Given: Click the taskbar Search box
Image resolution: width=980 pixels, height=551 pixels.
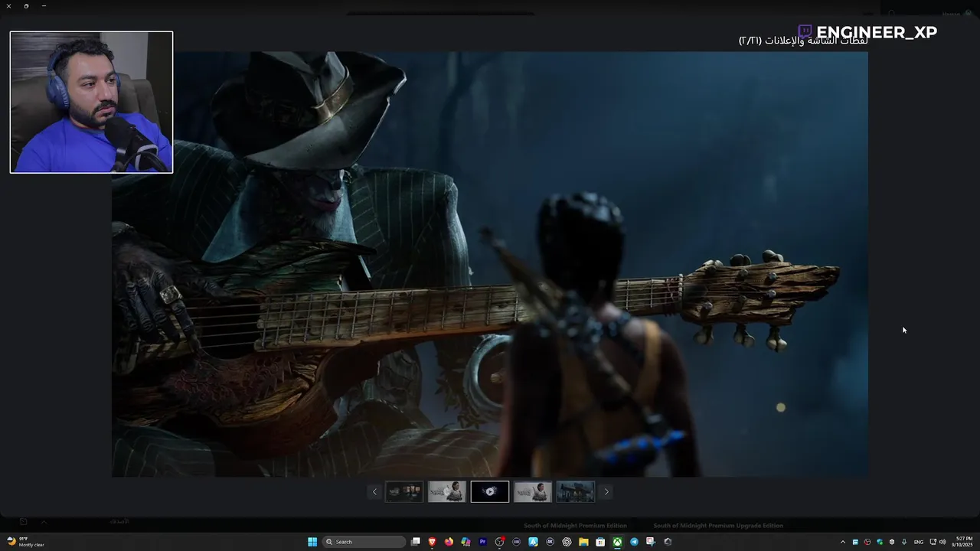Looking at the screenshot, I should coord(363,542).
